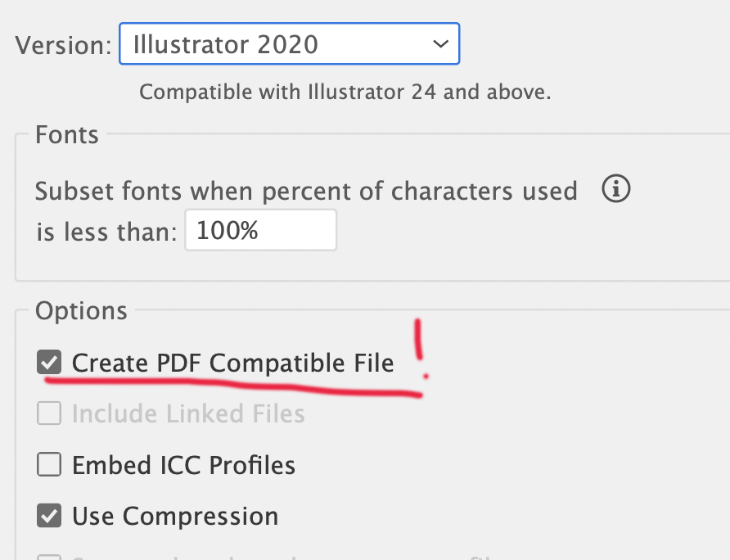Select the subset fonts percentage value
The width and height of the screenshot is (730, 560).
point(260,229)
